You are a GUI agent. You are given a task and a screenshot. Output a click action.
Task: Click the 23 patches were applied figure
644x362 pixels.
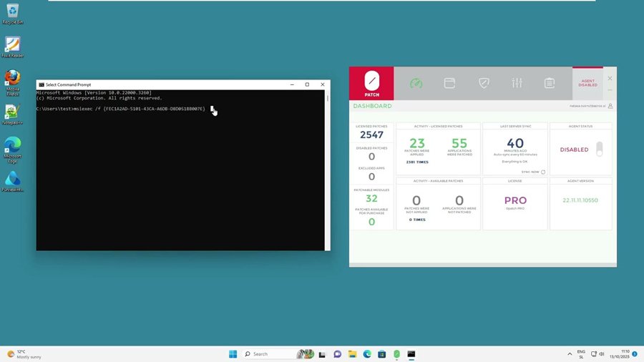pos(417,143)
